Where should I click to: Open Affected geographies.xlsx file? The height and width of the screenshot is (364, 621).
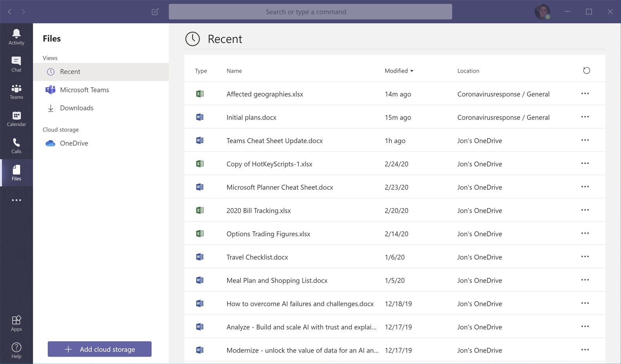(265, 94)
